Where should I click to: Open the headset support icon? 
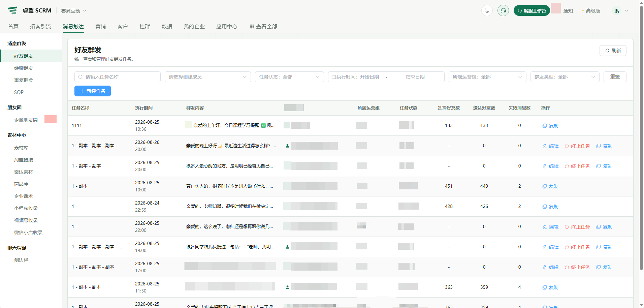pyautogui.click(x=503, y=10)
